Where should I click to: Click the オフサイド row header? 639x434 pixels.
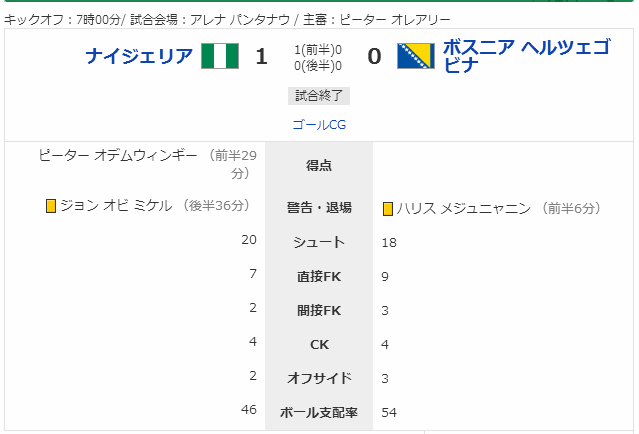pyautogui.click(x=319, y=379)
